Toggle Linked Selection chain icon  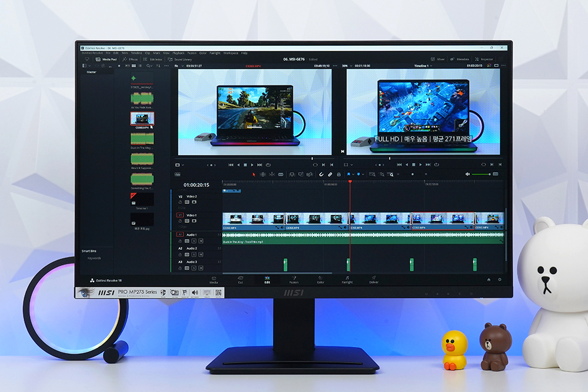point(330,175)
